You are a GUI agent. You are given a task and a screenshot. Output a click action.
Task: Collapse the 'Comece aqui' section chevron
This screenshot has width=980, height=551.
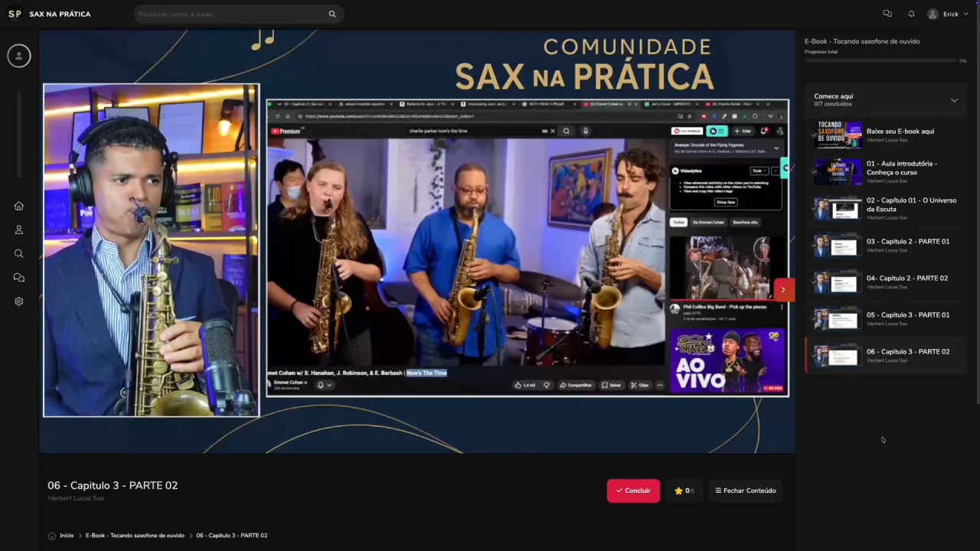pyautogui.click(x=954, y=100)
